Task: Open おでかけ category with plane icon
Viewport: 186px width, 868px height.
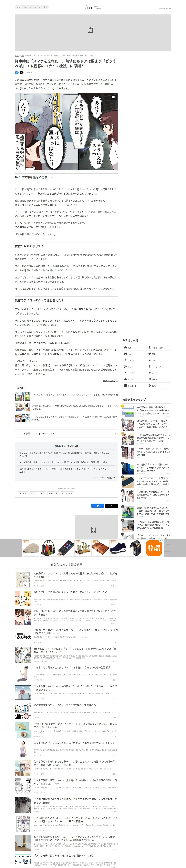Action: pyautogui.click(x=159, y=373)
